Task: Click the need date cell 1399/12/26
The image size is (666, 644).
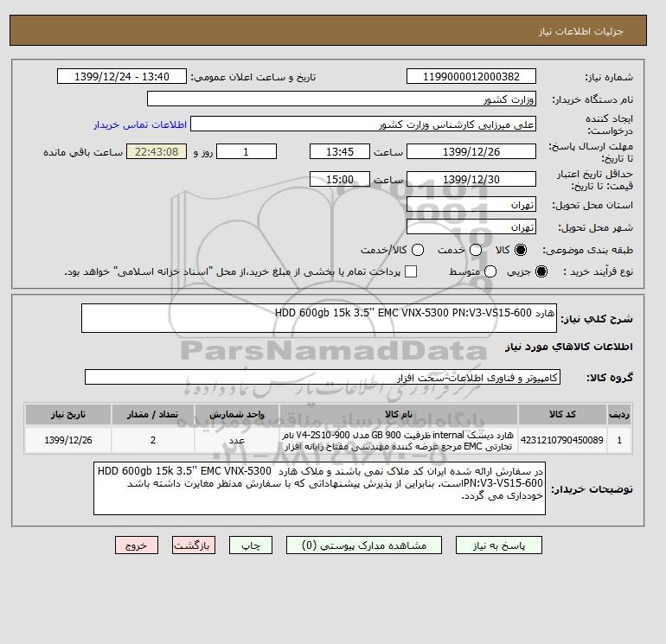Action: pos(68,440)
